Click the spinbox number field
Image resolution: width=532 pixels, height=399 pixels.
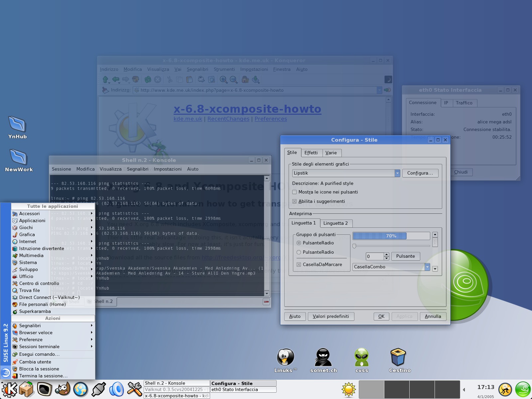click(x=375, y=256)
